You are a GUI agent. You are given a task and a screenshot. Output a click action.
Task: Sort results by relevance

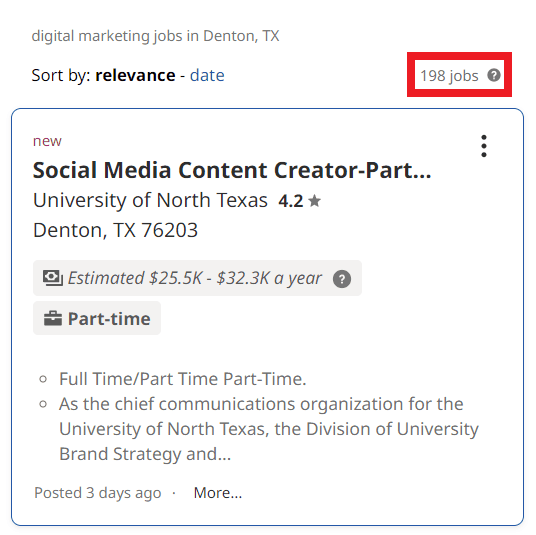point(135,75)
